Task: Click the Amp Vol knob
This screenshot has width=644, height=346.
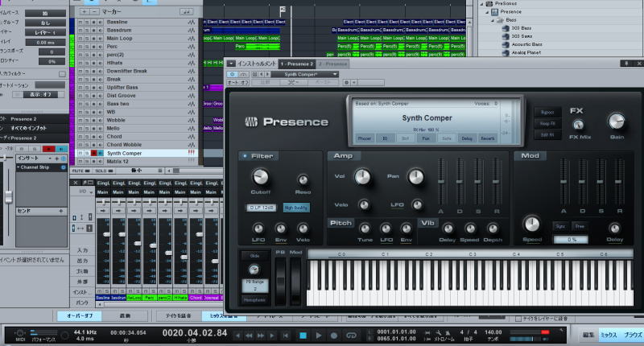Action: click(363, 177)
